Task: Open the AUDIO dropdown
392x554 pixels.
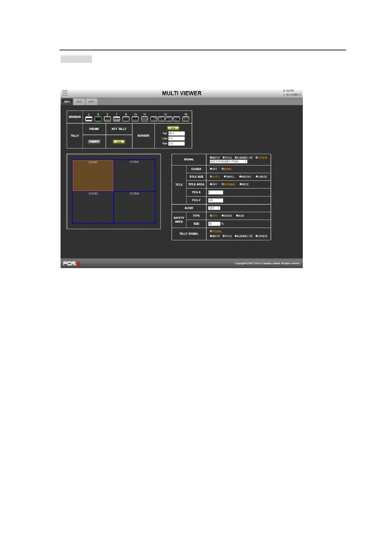Action: point(214,208)
